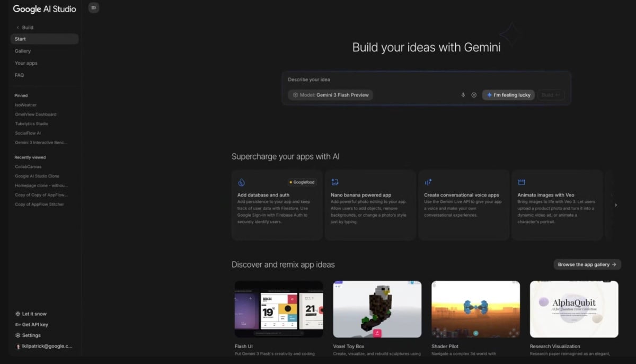Show more cards with the right carousel arrow
The height and width of the screenshot is (364, 636).
615,205
